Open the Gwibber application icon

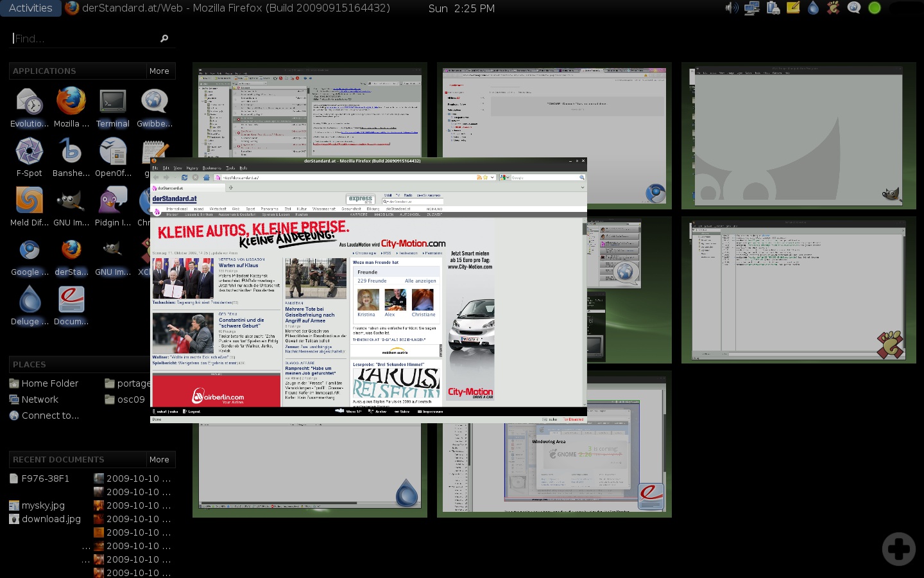coord(154,107)
